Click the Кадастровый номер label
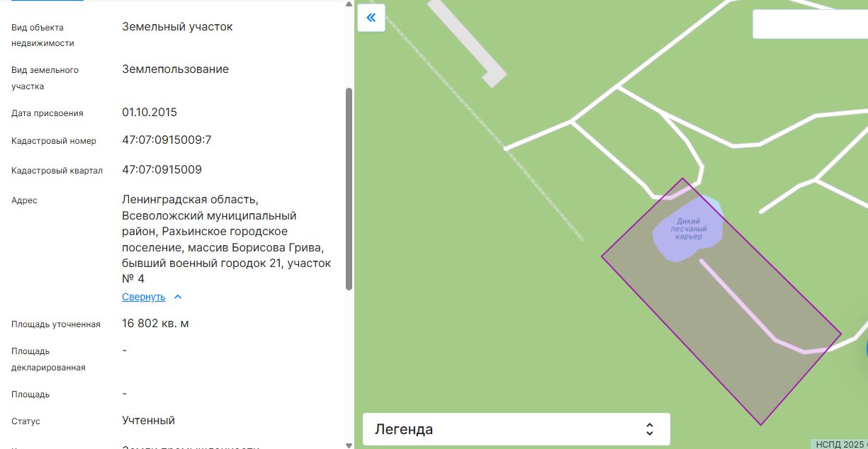This screenshot has height=449, width=868. click(54, 141)
